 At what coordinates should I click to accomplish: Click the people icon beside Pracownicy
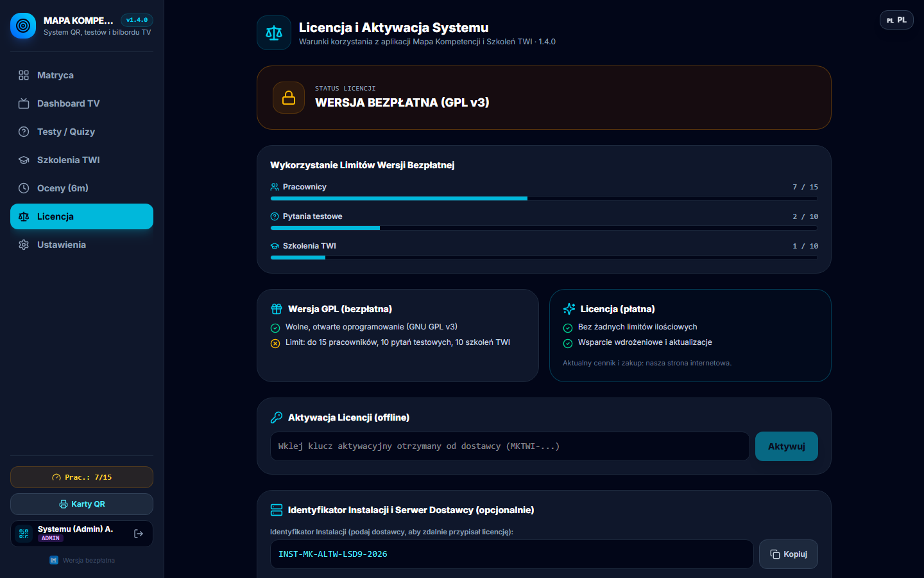[x=275, y=187]
